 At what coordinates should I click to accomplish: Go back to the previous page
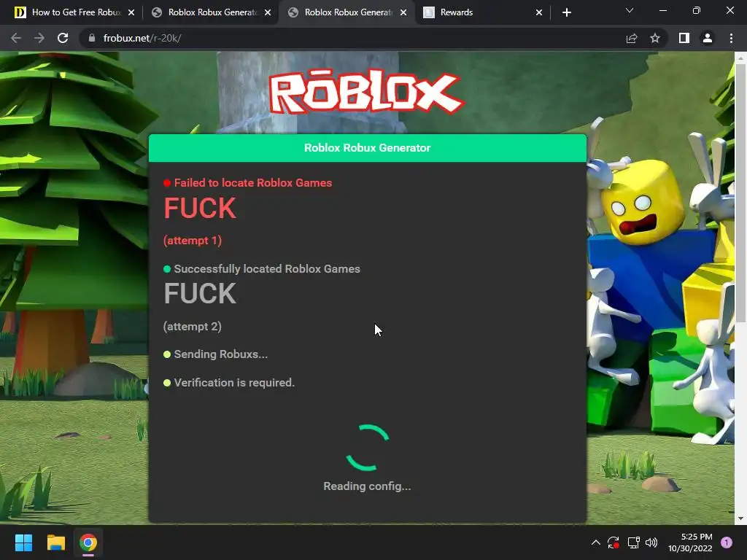[16, 38]
